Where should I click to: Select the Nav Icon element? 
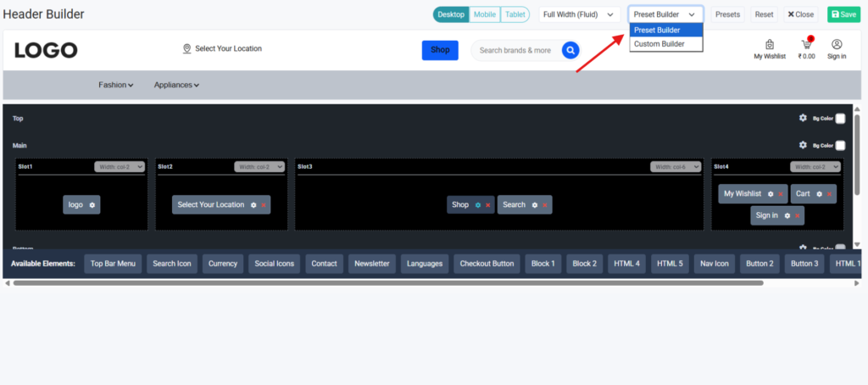(x=715, y=264)
